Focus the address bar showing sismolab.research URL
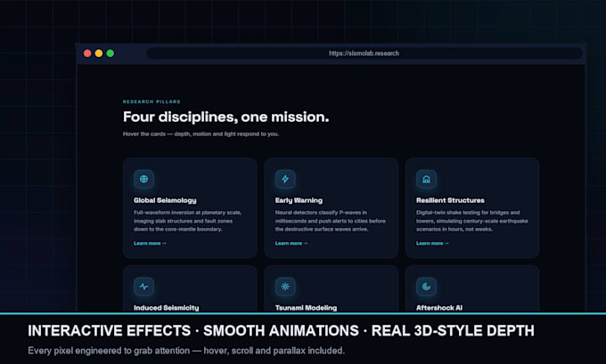Screen dimensions: 606x364 pyautogui.click(x=364, y=53)
